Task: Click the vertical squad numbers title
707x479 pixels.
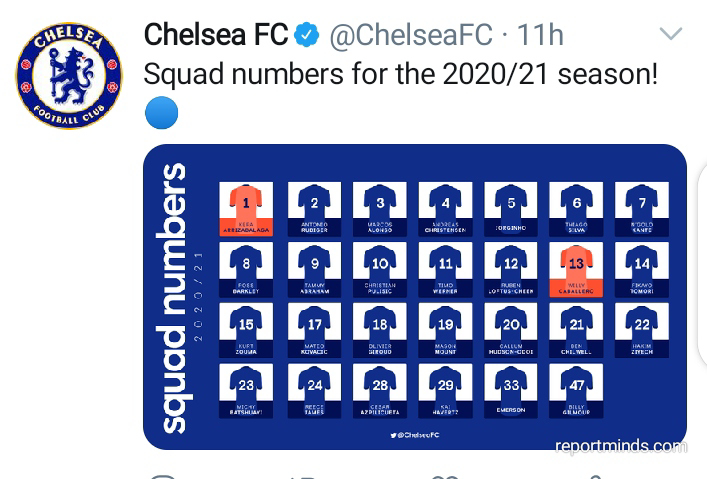Action: coord(174,298)
